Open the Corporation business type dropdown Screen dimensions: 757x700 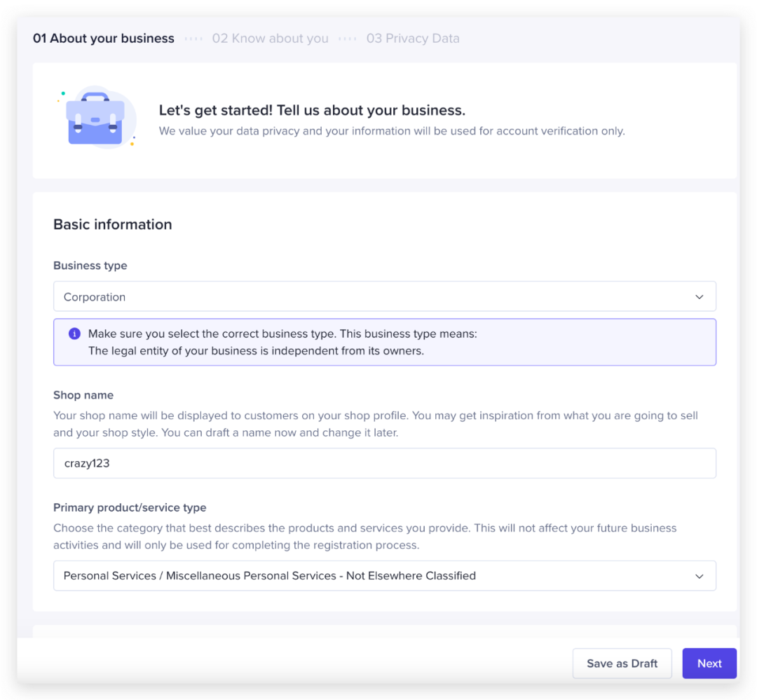coord(384,297)
